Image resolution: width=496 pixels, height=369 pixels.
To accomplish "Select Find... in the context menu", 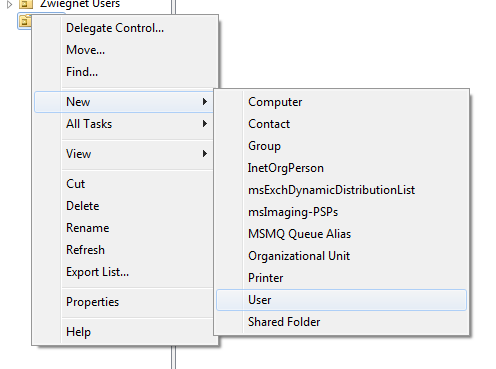I will (125, 72).
